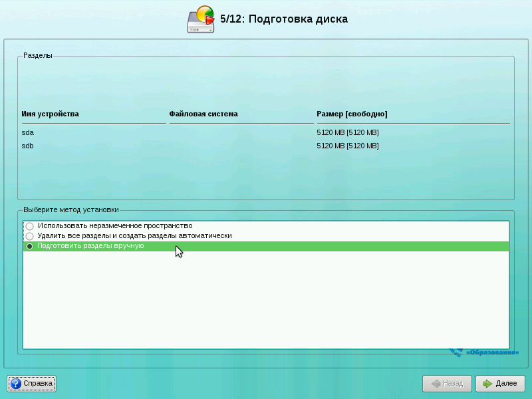Click the grey arrow icon on Назад
The height and width of the screenshot is (399, 532).
(x=436, y=384)
